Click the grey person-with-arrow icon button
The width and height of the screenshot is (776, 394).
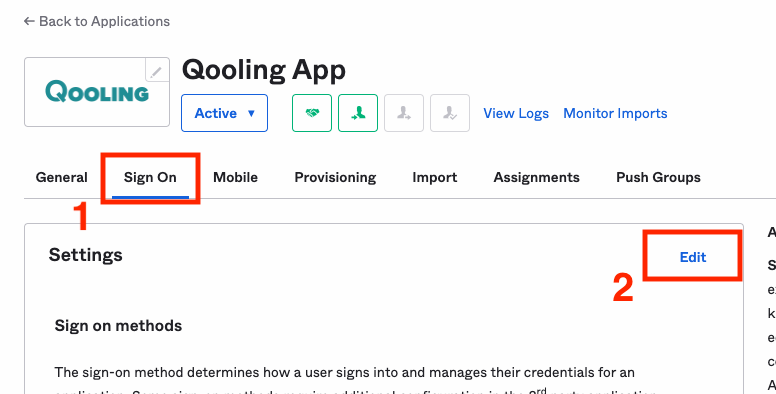point(404,113)
